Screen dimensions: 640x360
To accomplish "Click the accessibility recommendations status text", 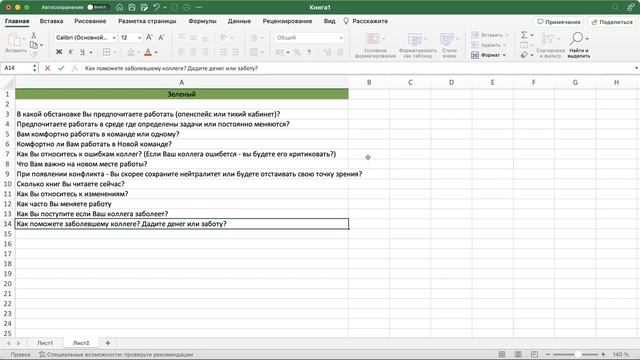I will pyautogui.click(x=116, y=355).
